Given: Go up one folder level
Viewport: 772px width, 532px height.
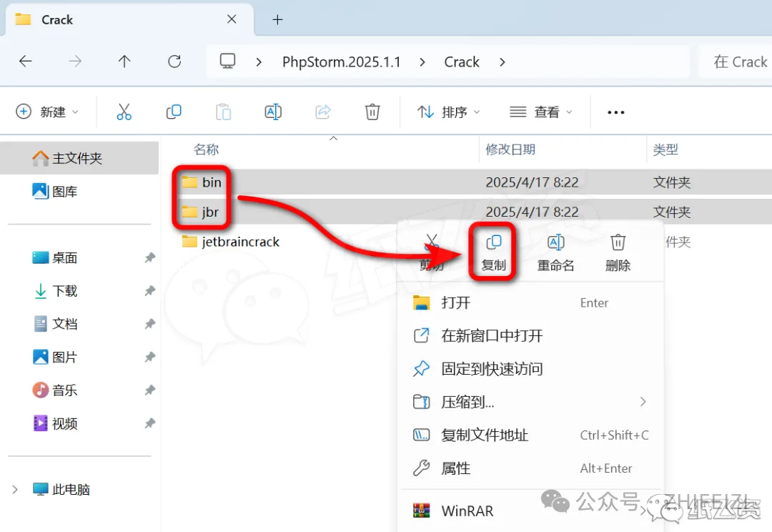Looking at the screenshot, I should (124, 61).
